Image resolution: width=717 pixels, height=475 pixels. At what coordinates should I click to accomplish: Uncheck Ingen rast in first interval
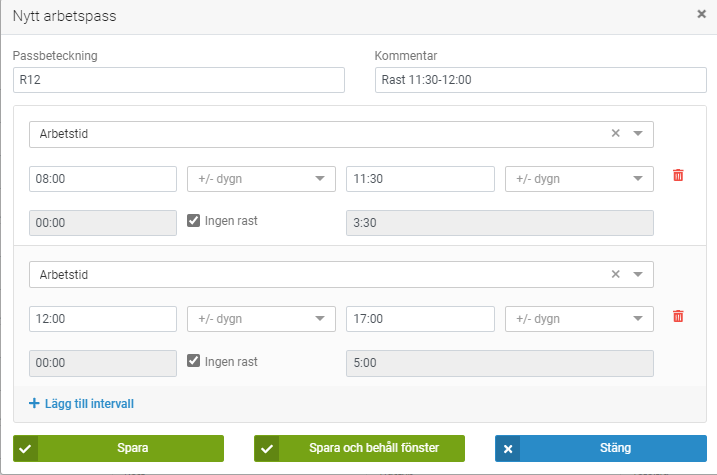click(195, 221)
